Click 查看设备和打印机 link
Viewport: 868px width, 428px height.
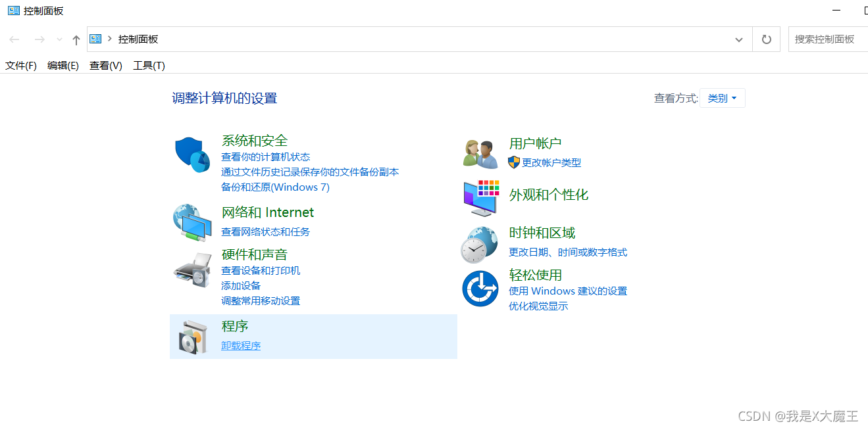261,270
